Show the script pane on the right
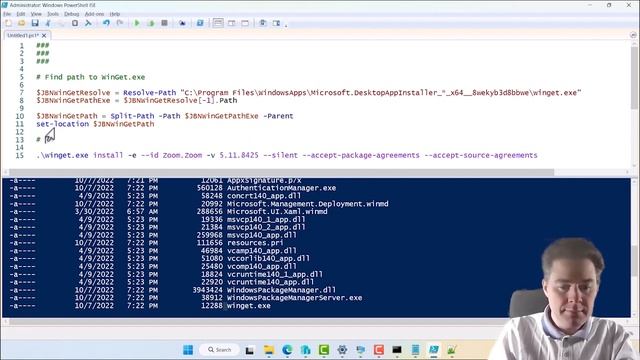The width and height of the screenshot is (640, 360). click(231, 23)
